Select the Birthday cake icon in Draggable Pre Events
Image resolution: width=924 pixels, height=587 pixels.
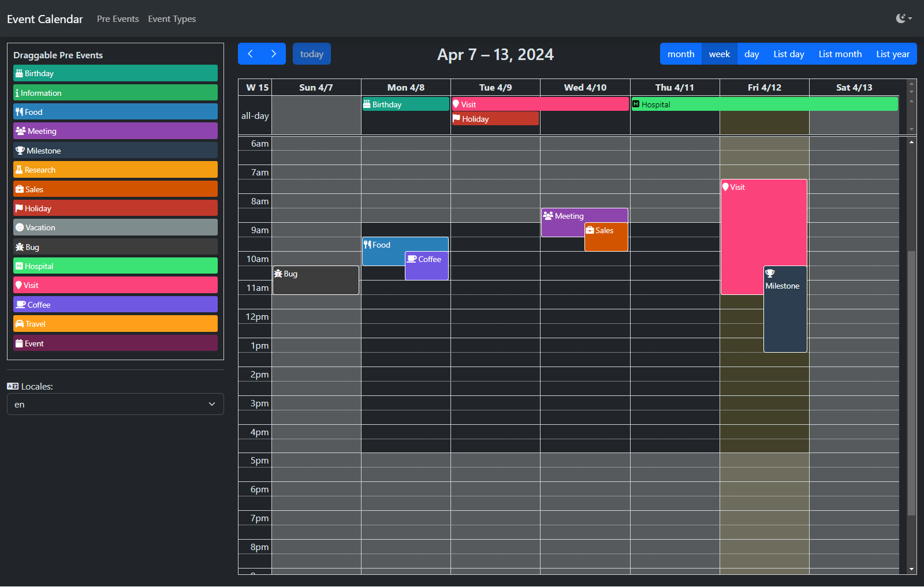20,73
